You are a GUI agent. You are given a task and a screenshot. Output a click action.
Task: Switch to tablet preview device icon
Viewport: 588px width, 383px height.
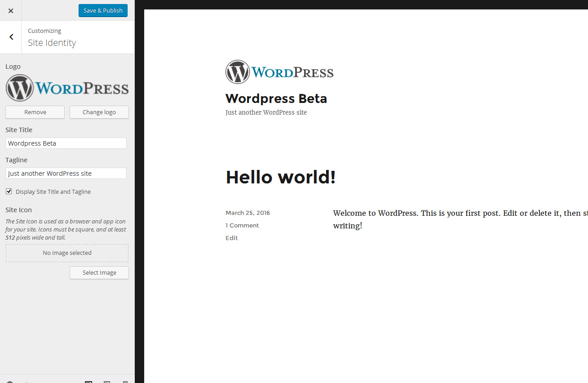pyautogui.click(x=107, y=382)
